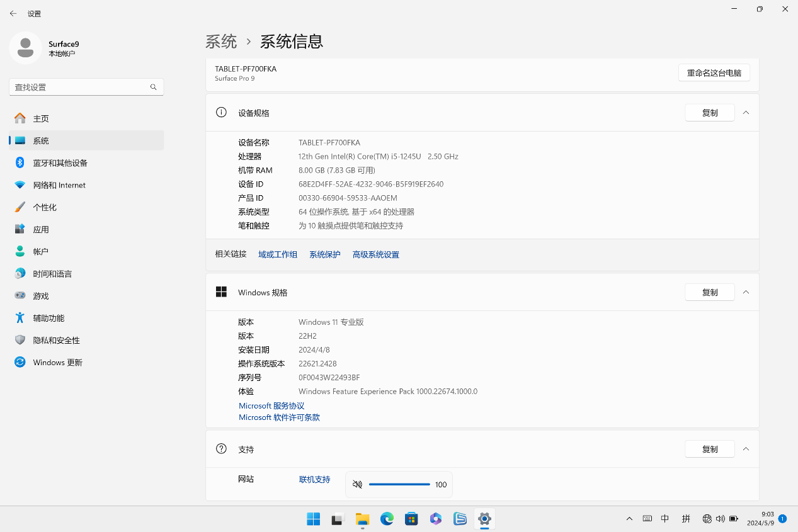The height and width of the screenshot is (532, 798).
Task: Click the processor i5-1245U value text
Action: point(379,156)
